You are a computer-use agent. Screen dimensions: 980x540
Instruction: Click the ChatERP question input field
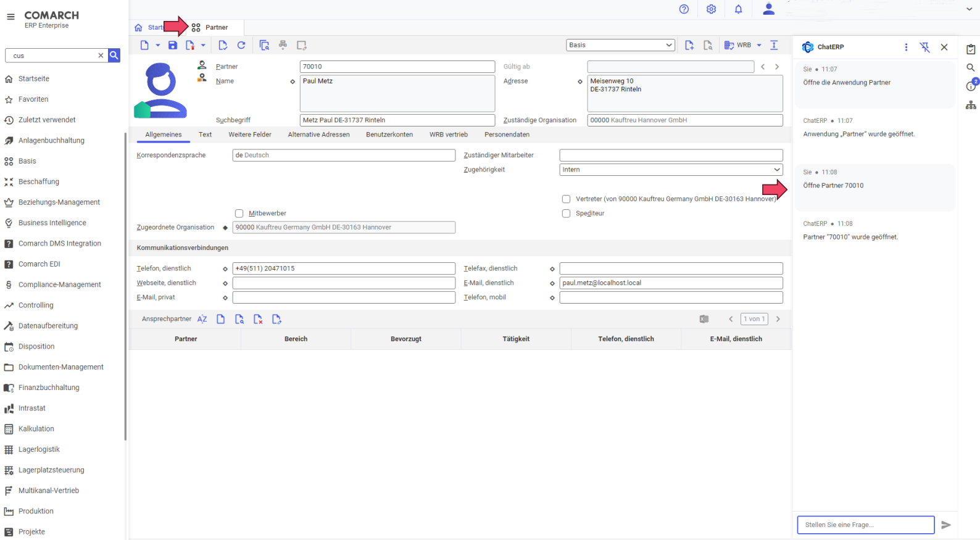pos(865,525)
